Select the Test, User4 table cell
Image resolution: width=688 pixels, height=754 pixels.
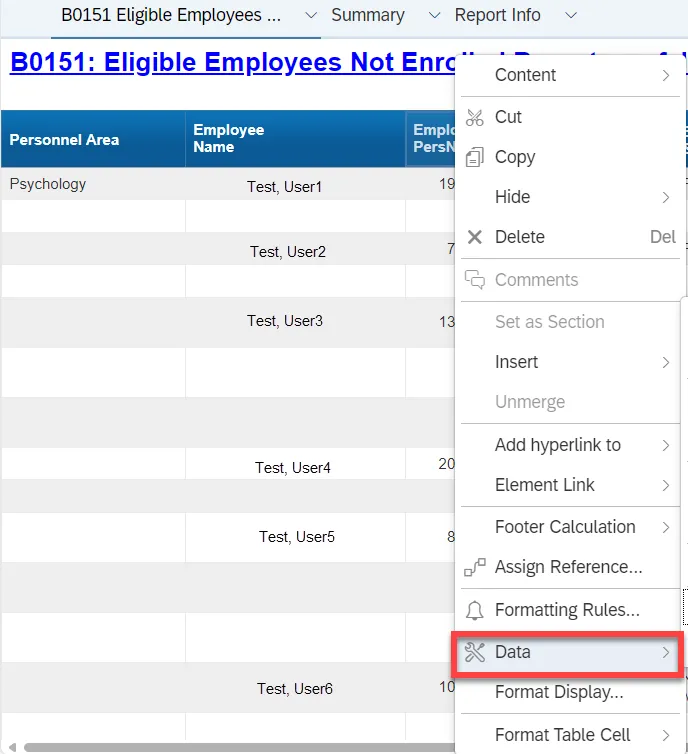(x=292, y=467)
